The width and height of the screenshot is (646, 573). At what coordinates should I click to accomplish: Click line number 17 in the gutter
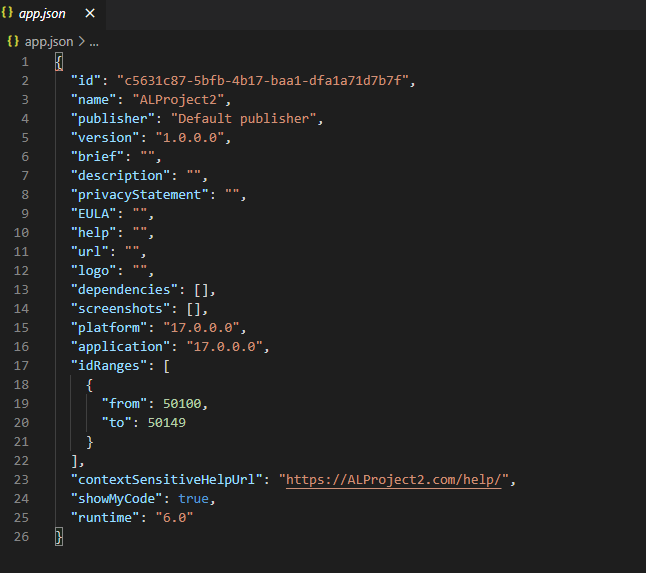[21, 366]
